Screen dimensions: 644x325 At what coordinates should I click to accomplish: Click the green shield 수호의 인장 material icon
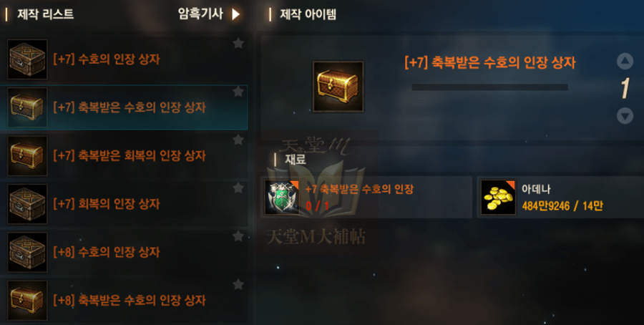[x=282, y=197]
